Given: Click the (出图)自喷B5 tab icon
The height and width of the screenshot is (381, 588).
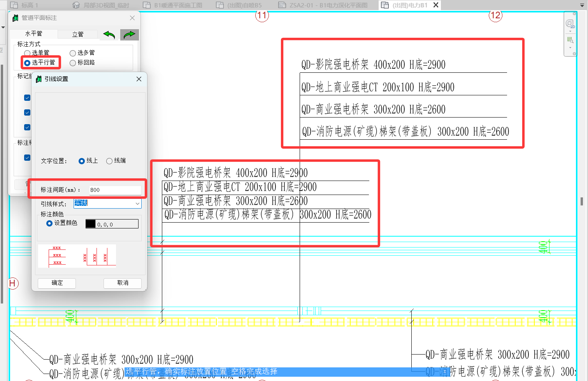Looking at the screenshot, I should [220, 5].
